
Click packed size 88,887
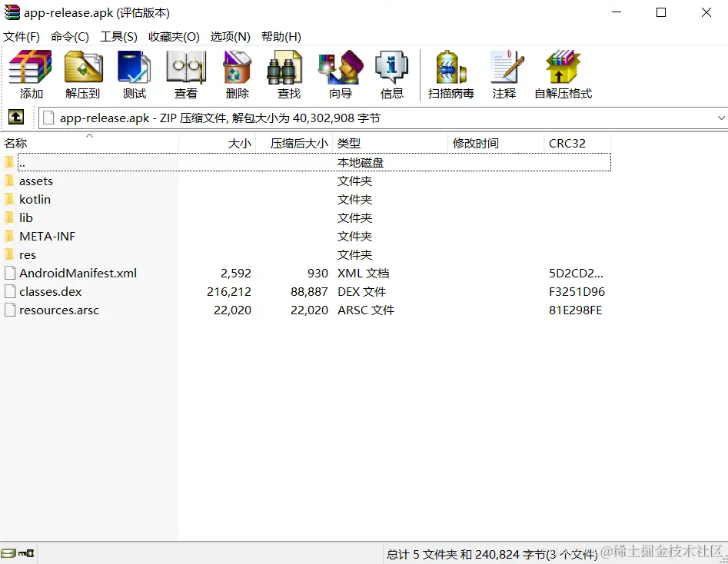(309, 291)
